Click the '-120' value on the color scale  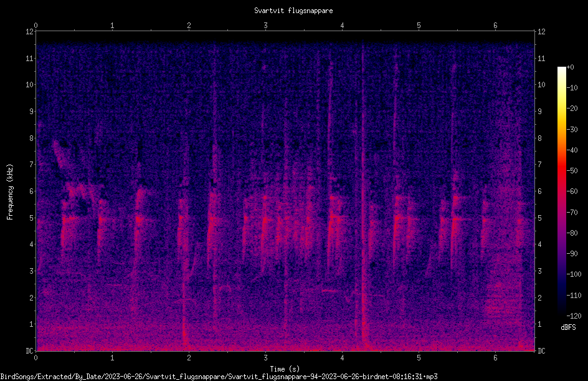click(x=574, y=316)
